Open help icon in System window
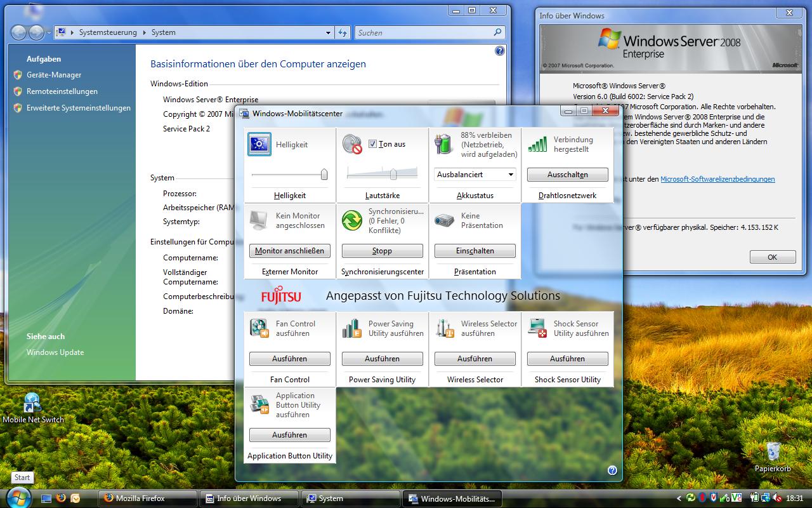Viewport: 812px width, 508px height. pos(500,51)
